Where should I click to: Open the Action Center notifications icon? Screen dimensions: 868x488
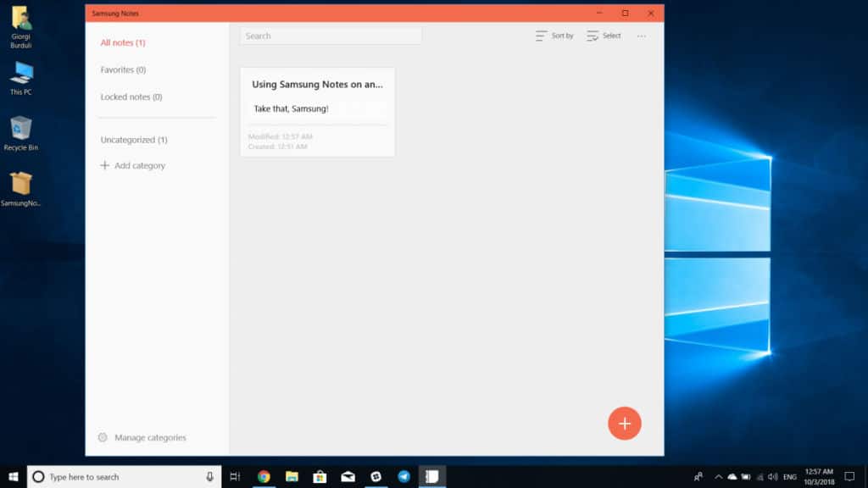849,477
